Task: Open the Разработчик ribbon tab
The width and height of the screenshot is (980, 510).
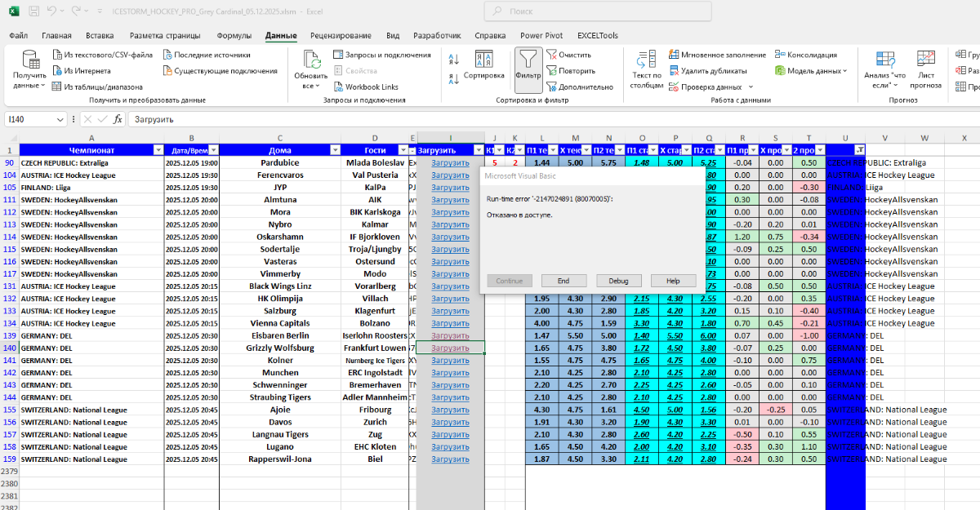Action: click(x=437, y=36)
